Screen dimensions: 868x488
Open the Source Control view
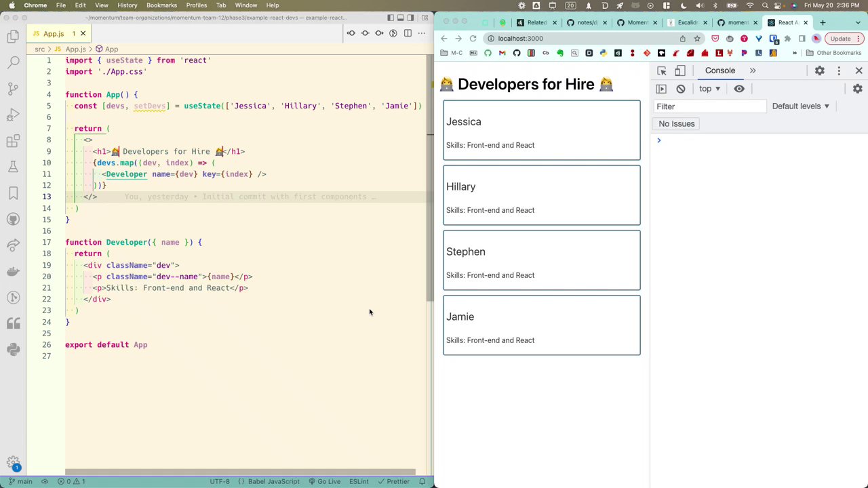click(13, 89)
